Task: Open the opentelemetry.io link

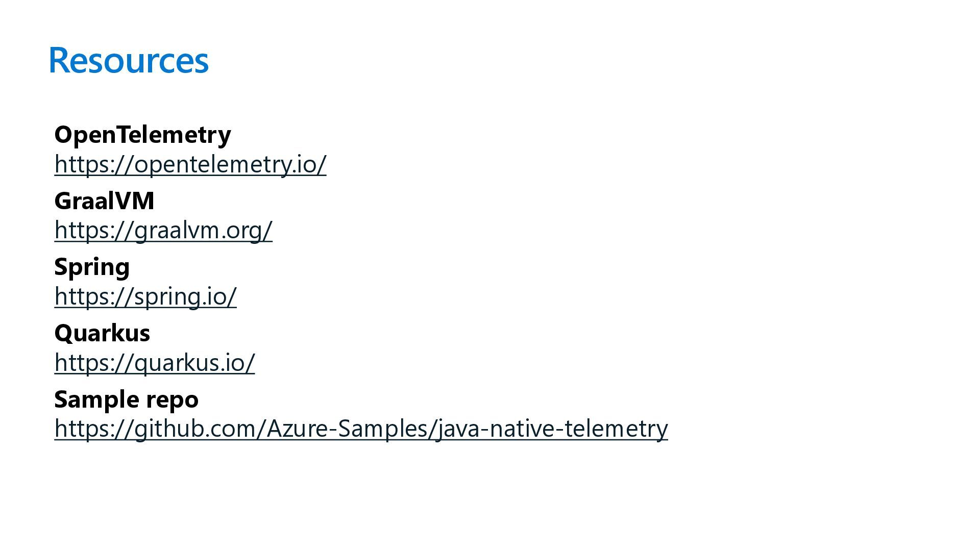Action: coord(190,164)
